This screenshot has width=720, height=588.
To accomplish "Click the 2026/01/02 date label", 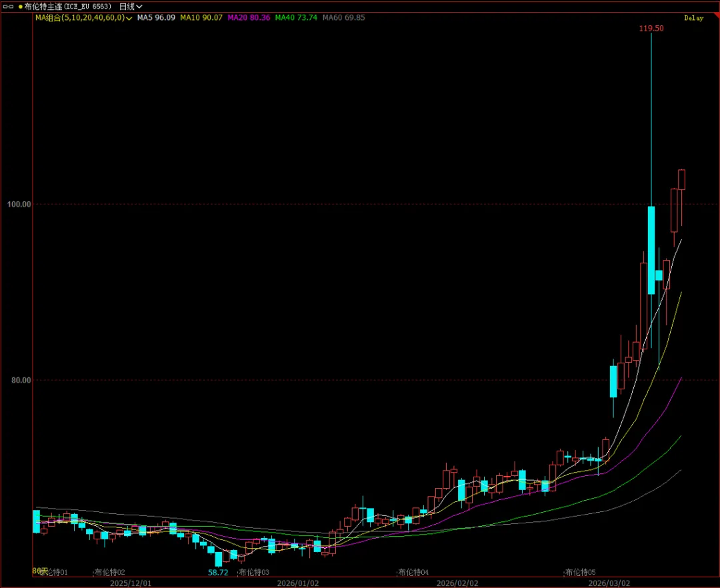I will [x=297, y=583].
